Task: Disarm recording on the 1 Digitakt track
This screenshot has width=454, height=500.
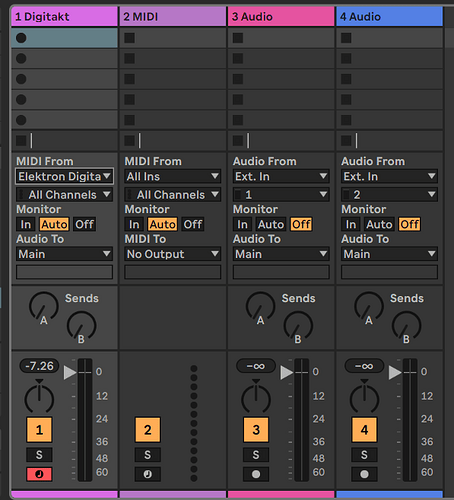Action: click(x=39, y=474)
